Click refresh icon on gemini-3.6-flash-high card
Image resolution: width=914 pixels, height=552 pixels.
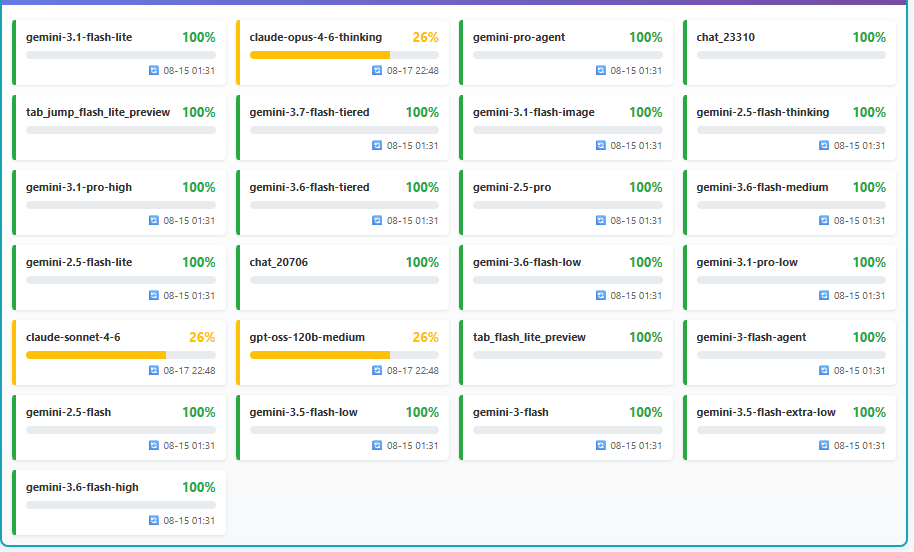154,521
